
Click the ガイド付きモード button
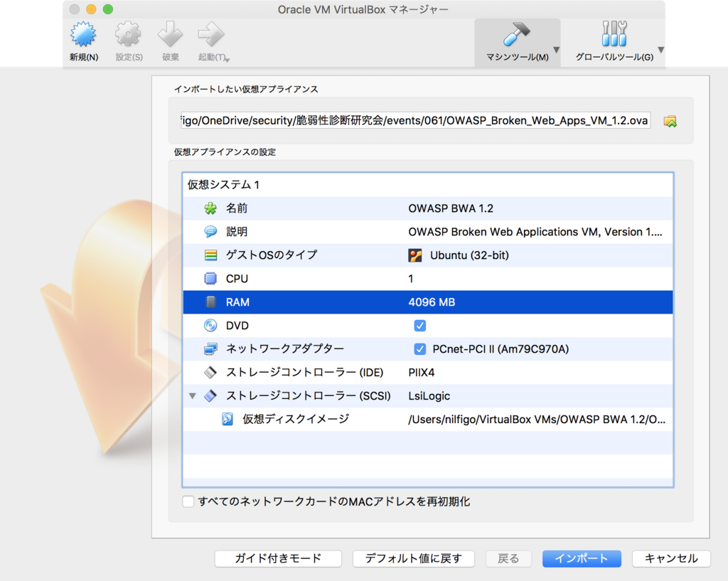click(x=278, y=558)
